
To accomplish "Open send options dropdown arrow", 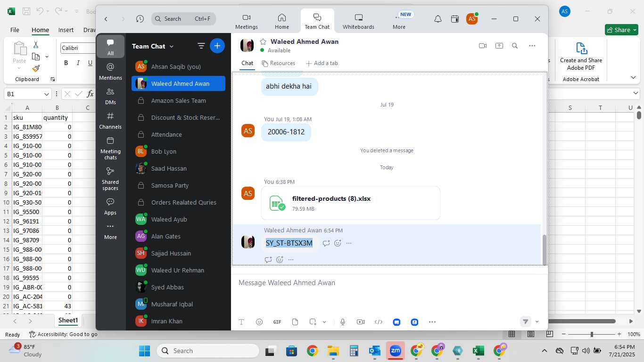I will 537,321.
